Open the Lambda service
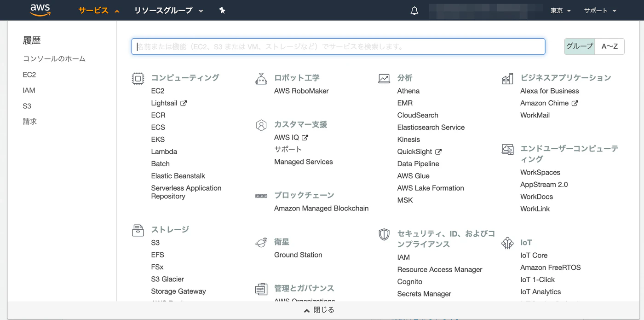The height and width of the screenshot is (320, 644). (164, 151)
